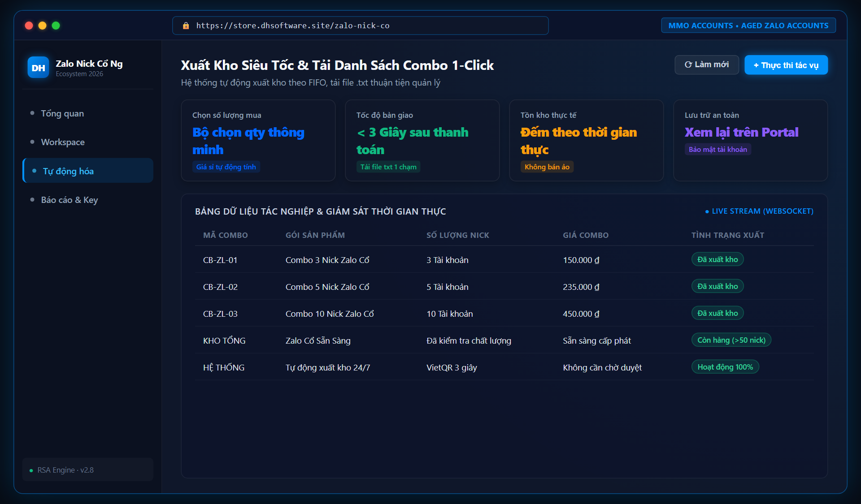Click the SỐ LƯỢNG NICK column header
861x504 pixels.
458,235
